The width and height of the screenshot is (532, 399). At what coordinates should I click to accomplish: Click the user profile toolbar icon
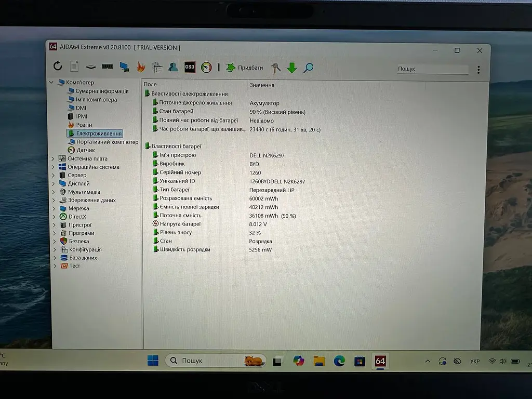174,67
